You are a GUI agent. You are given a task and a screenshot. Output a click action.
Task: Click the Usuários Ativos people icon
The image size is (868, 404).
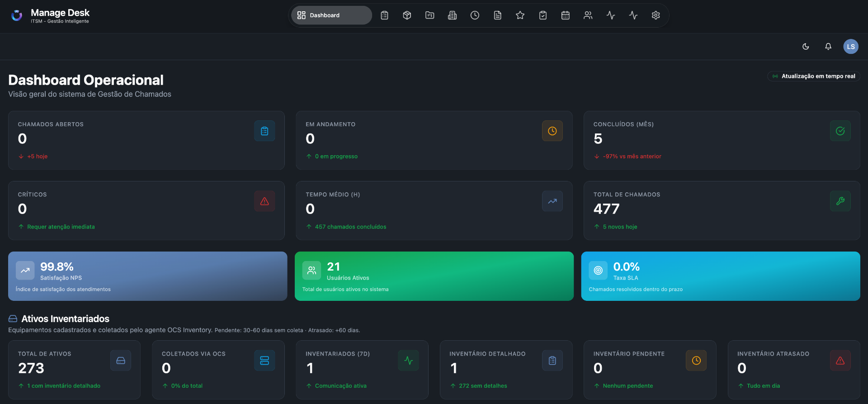[x=311, y=271]
